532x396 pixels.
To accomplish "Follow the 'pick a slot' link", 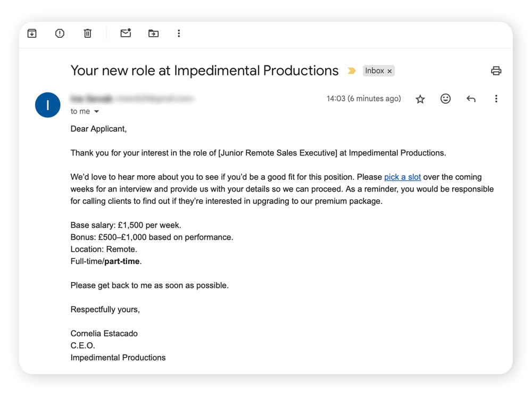I will click(402, 177).
